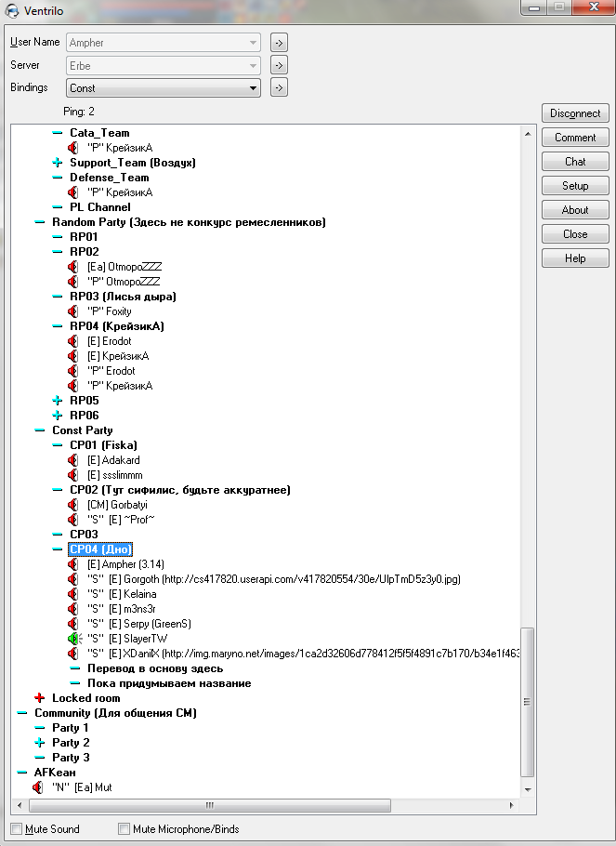The image size is (616, 846).
Task: Expand the RP06 channel
Action: [58, 416]
